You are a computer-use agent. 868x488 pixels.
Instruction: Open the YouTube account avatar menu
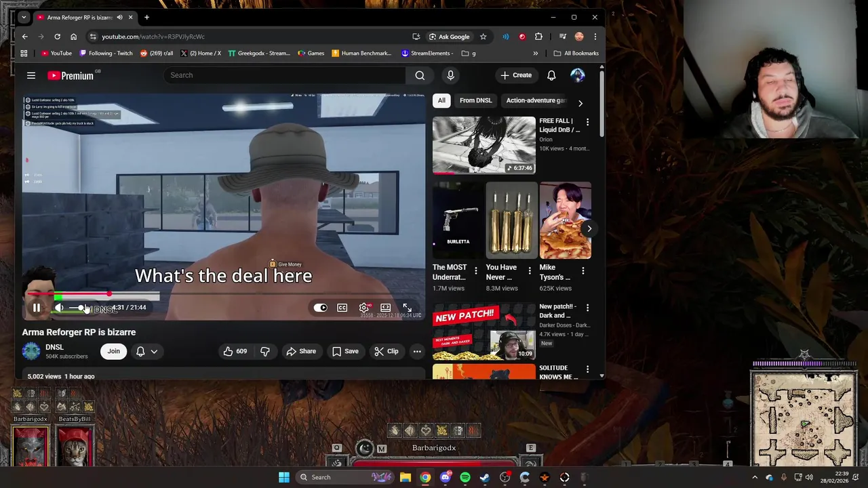[x=578, y=75]
